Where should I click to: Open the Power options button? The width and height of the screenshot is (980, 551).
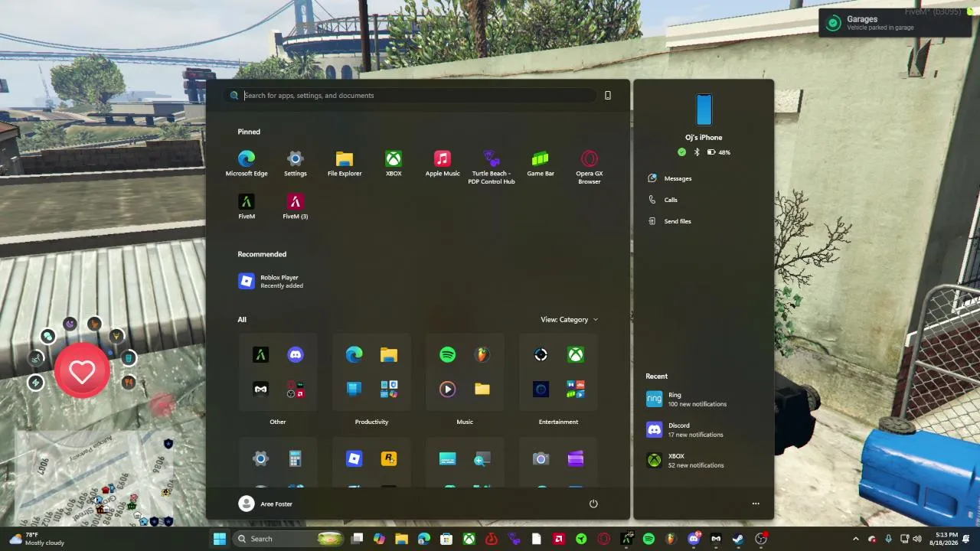point(593,504)
